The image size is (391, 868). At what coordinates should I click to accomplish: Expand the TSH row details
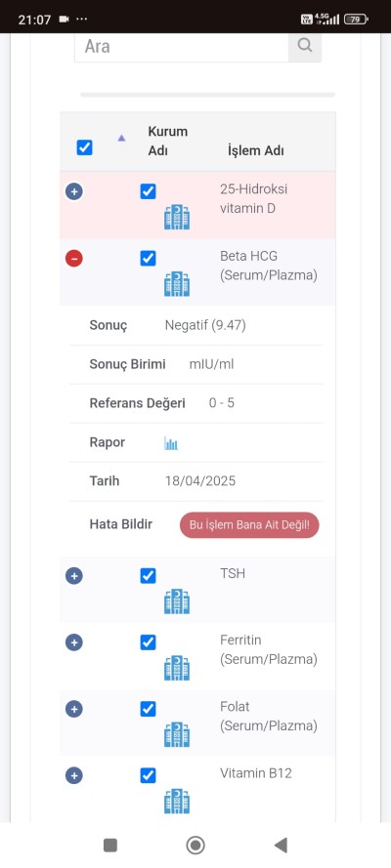(x=74, y=576)
